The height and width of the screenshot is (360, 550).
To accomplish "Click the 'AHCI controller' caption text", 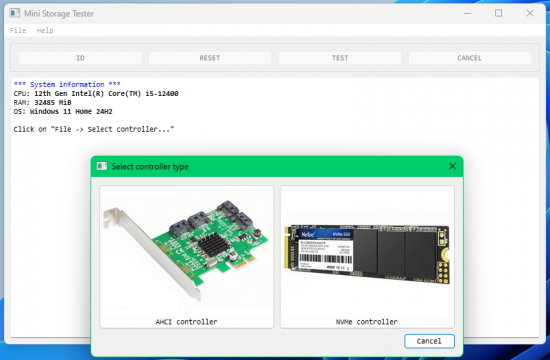I will click(x=187, y=322).
